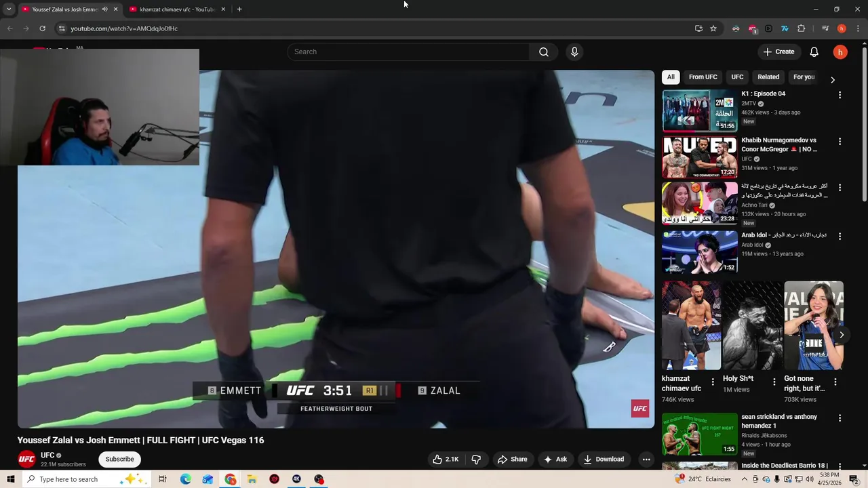Click the Share button
This screenshot has width=868, height=488.
pyautogui.click(x=512, y=460)
